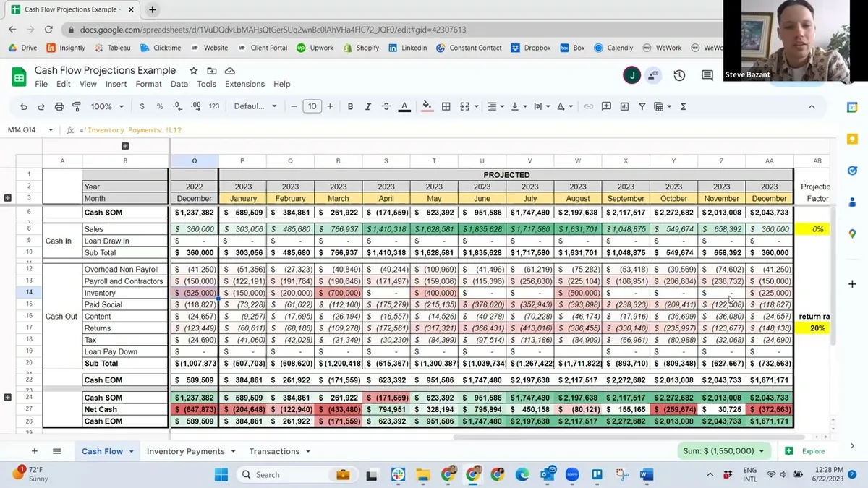
Task: Open the Extensions menu
Action: [244, 84]
